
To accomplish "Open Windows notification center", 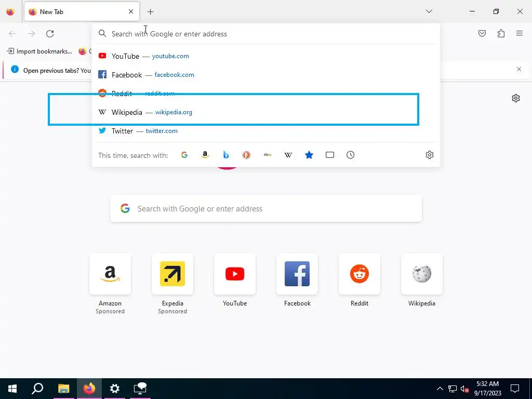I will [x=515, y=389].
